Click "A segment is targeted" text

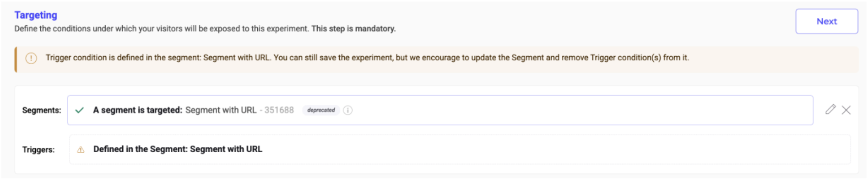point(138,110)
